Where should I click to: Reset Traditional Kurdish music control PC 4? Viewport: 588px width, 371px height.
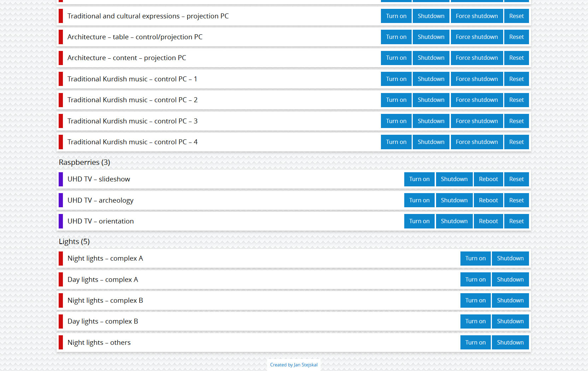point(516,142)
